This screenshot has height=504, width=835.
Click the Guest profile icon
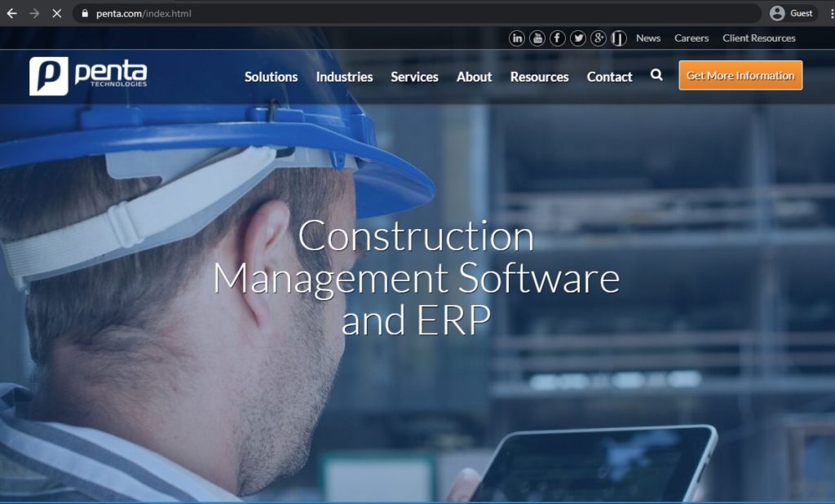(x=779, y=13)
